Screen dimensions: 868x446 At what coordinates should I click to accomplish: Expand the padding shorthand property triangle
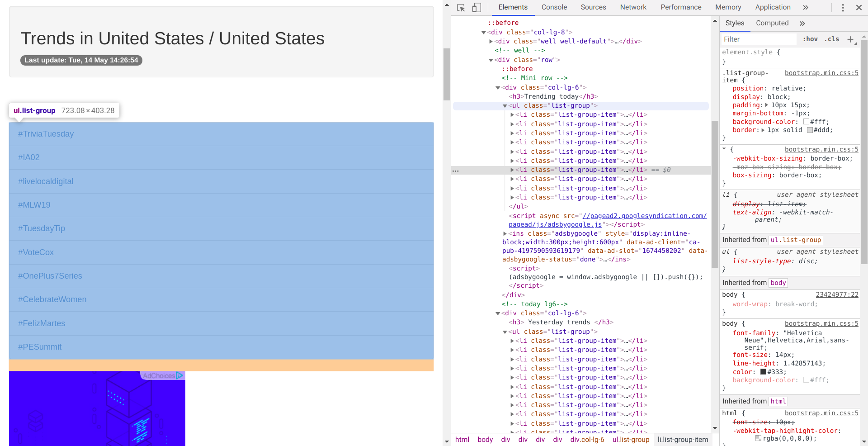[766, 105]
